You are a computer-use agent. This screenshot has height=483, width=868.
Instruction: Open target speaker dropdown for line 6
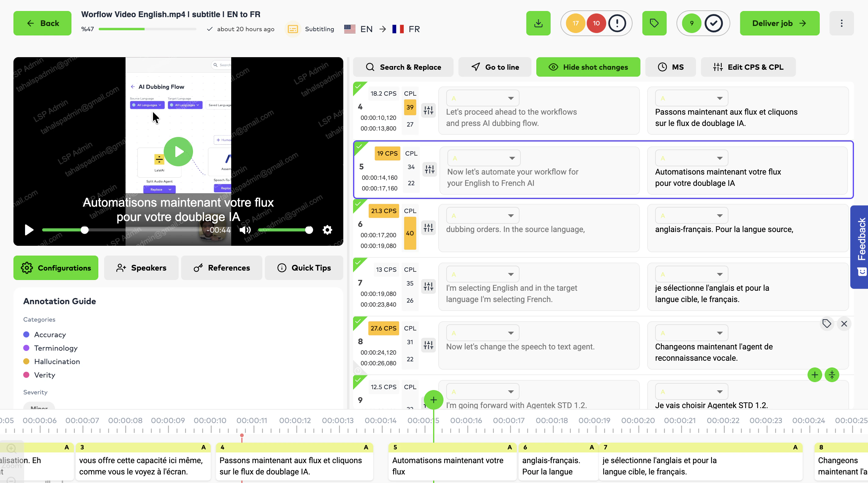click(x=691, y=216)
